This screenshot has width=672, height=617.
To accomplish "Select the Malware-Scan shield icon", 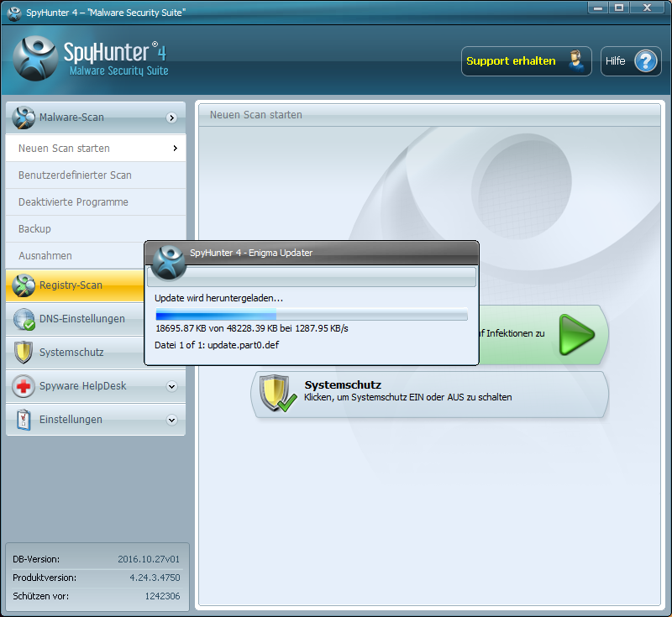I will tap(25, 117).
